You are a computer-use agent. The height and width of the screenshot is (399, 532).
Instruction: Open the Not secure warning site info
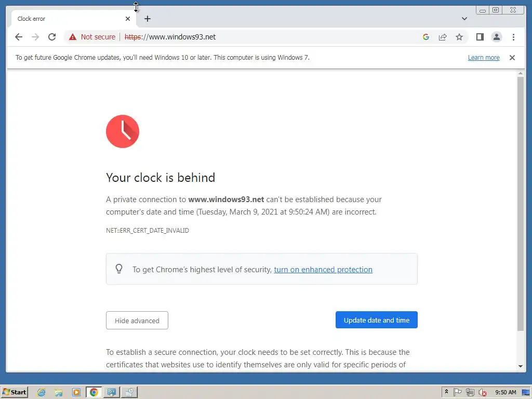tap(92, 37)
